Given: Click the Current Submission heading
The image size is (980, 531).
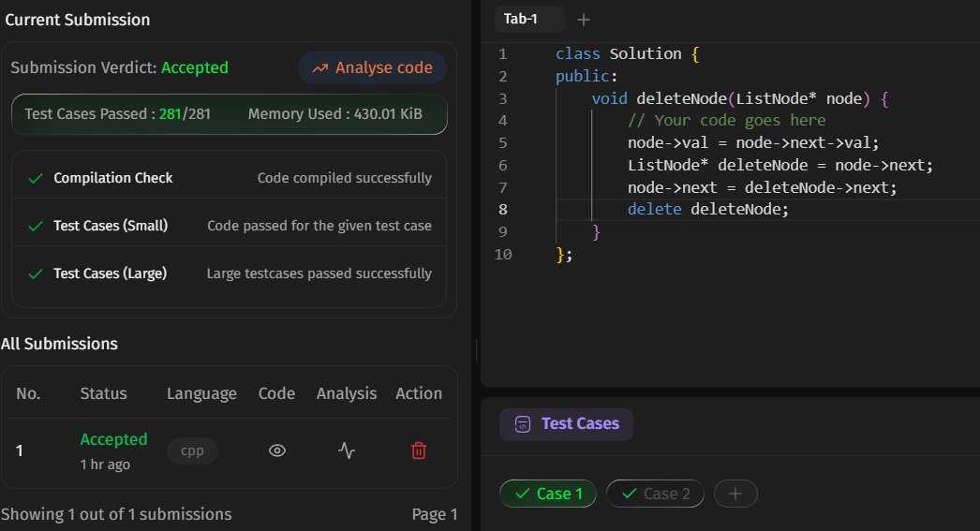Looking at the screenshot, I should tap(78, 20).
